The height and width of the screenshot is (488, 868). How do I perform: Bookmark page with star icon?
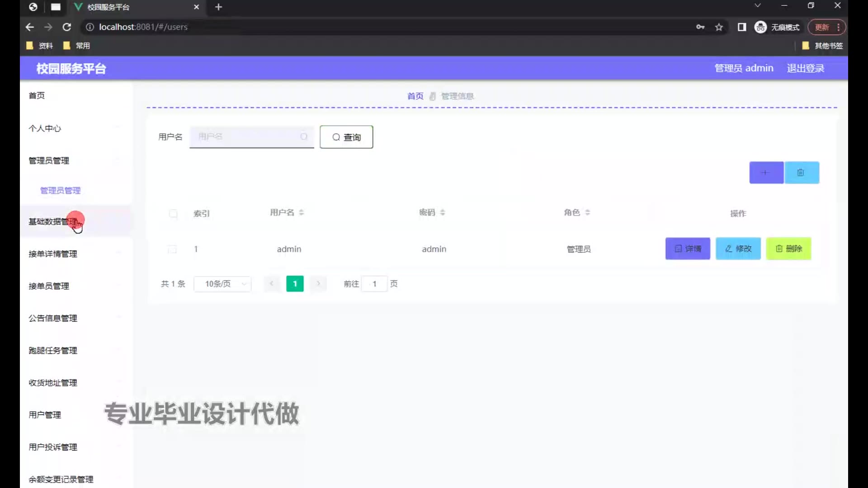(x=719, y=27)
